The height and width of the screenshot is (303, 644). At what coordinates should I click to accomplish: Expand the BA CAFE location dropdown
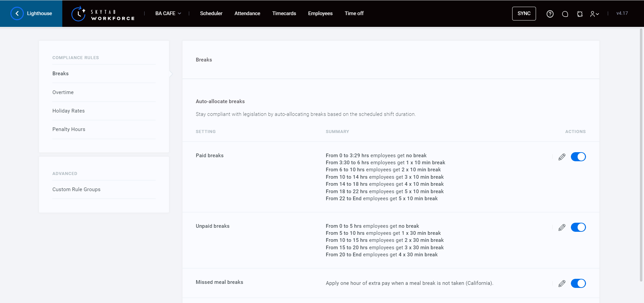(168, 13)
